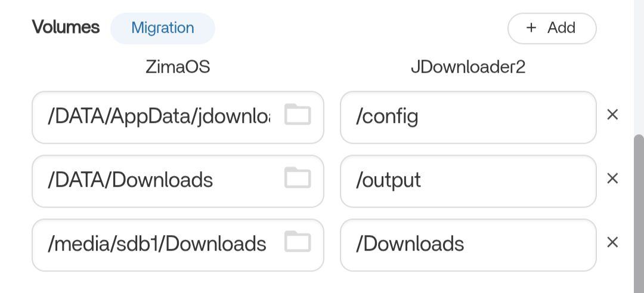Focus the /Downloads container path input
This screenshot has height=293, width=644.
click(x=467, y=244)
